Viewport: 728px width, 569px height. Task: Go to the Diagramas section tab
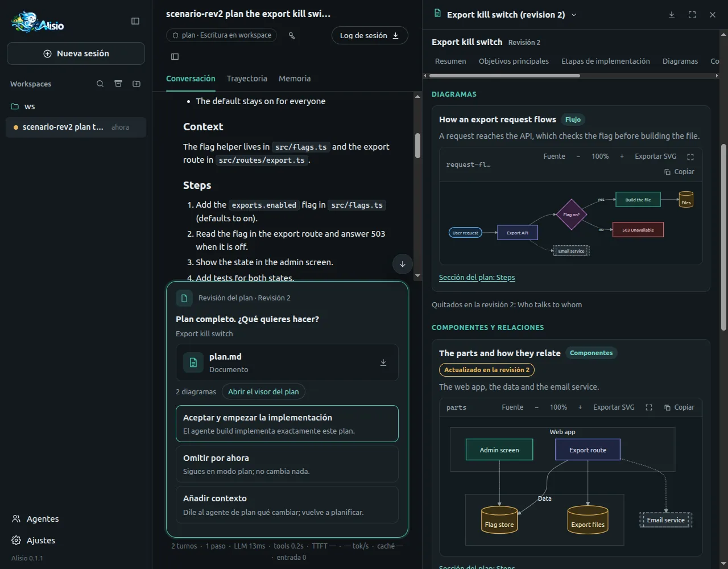[x=680, y=61]
